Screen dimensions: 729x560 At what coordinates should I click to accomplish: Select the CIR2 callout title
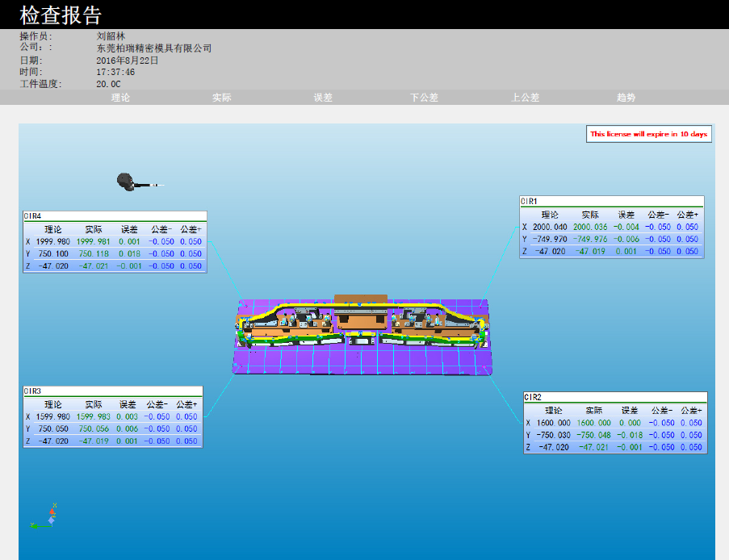point(533,397)
